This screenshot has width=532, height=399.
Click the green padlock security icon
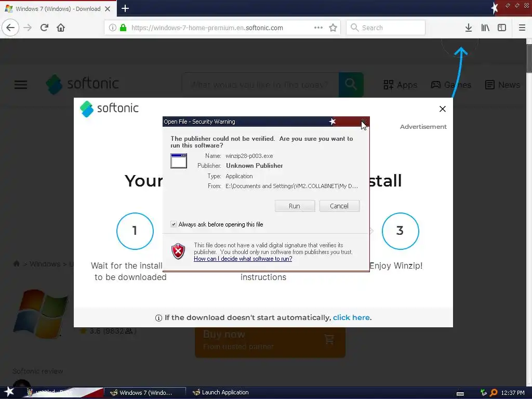click(x=123, y=28)
